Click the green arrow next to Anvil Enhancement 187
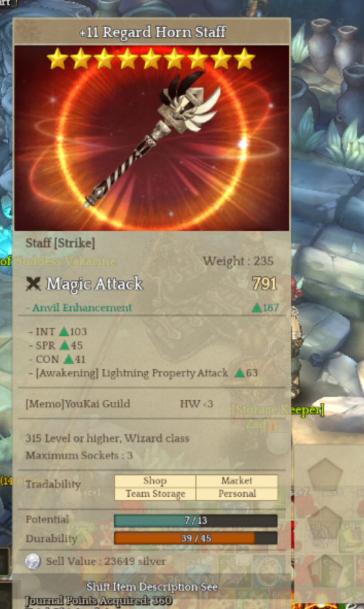 pos(256,308)
